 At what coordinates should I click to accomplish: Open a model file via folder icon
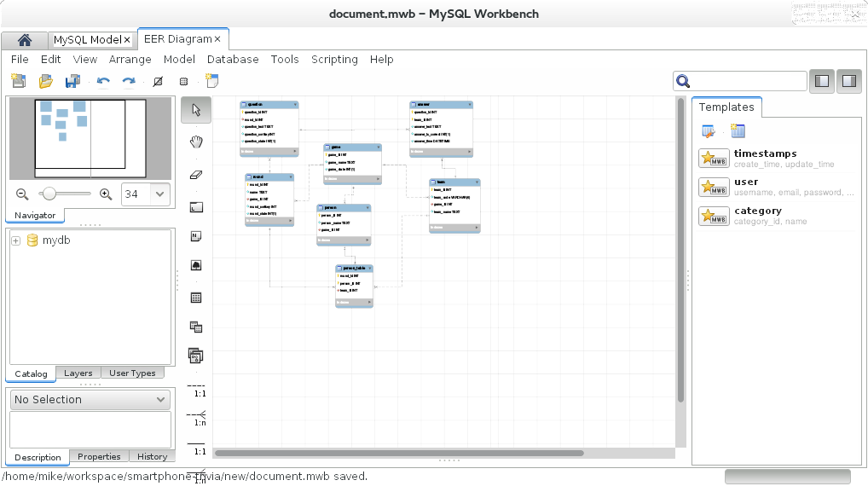coord(46,82)
